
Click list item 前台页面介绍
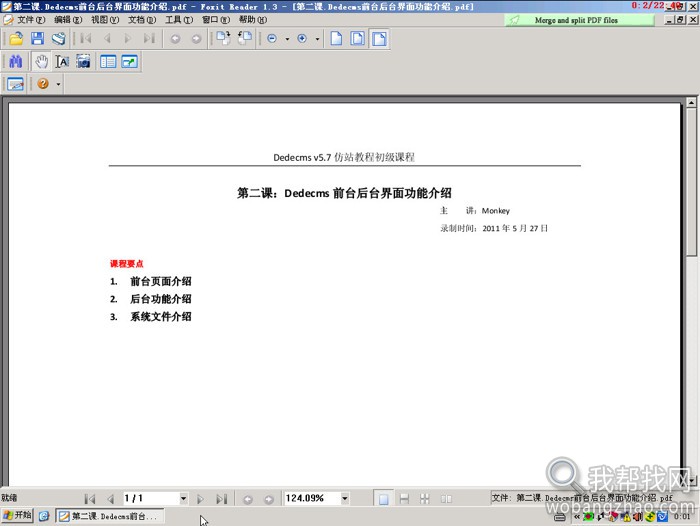(161, 281)
